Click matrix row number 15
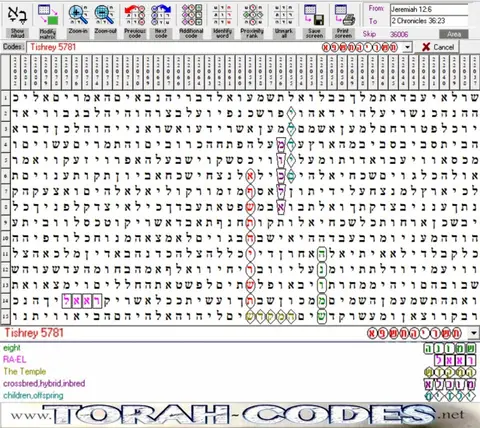This screenshot has height=428, width=480. click(x=5, y=316)
